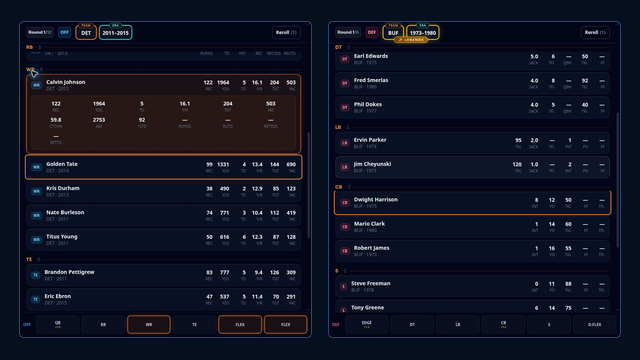Click Robert James player name
Screen dimensions: 640x360
(371, 248)
